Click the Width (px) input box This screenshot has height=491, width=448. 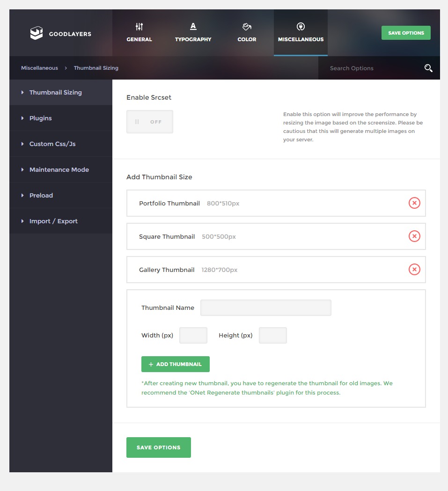193,336
